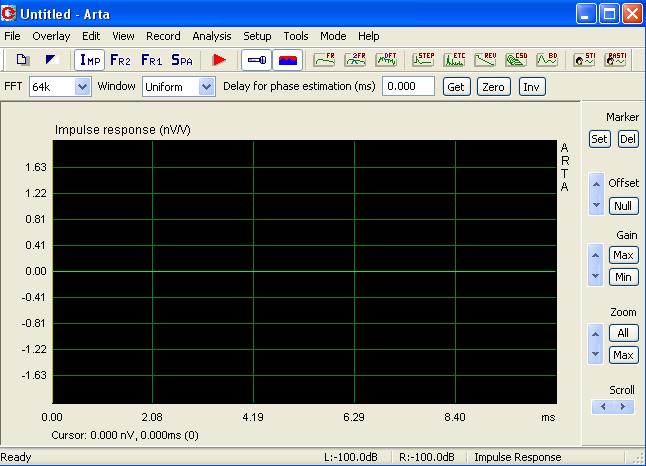Select the Fr1 single channel mode
The image size is (646, 466).
click(151, 60)
